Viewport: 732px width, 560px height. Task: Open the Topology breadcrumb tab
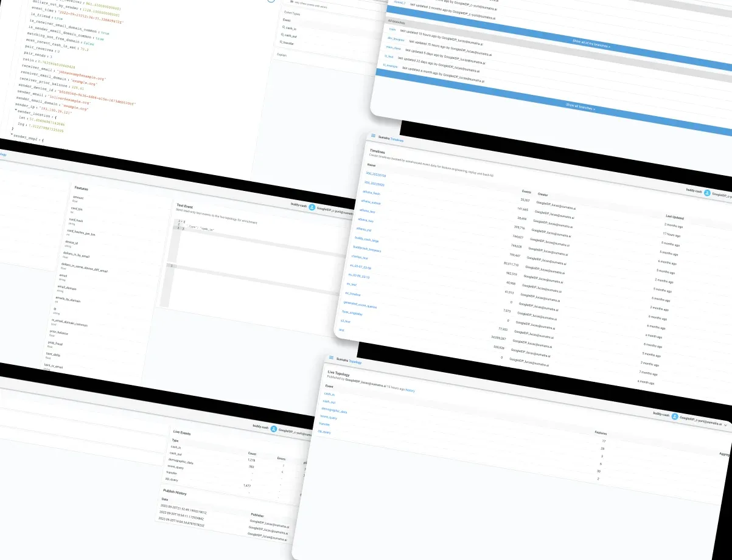click(x=355, y=362)
